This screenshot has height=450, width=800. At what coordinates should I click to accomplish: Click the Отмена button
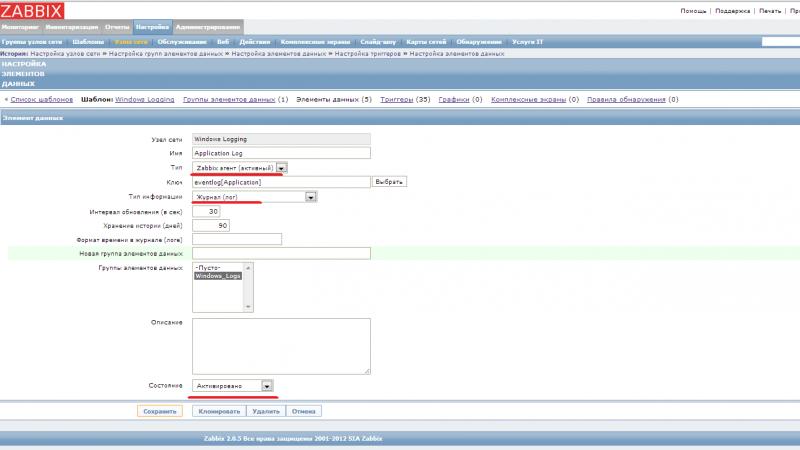[304, 411]
